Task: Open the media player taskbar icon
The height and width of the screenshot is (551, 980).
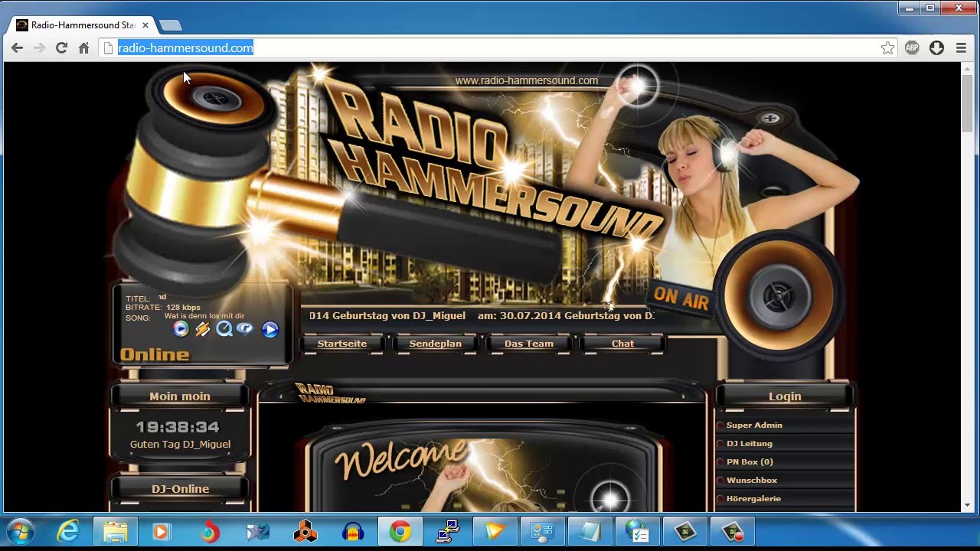Action: point(162,532)
